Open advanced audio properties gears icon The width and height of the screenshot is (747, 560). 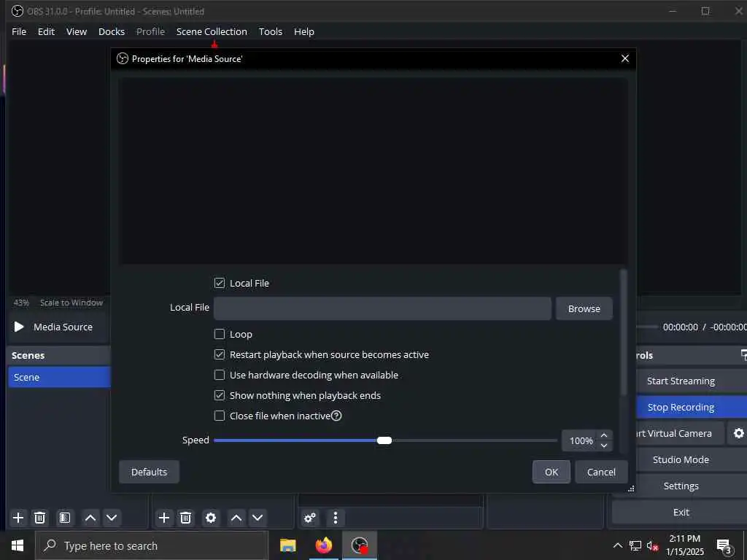[309, 518]
